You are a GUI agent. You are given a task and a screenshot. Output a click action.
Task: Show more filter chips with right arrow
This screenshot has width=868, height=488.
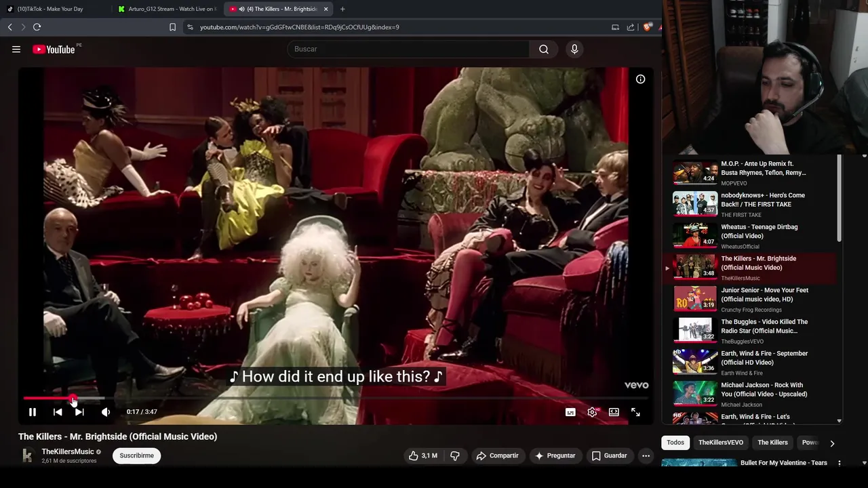(x=832, y=443)
